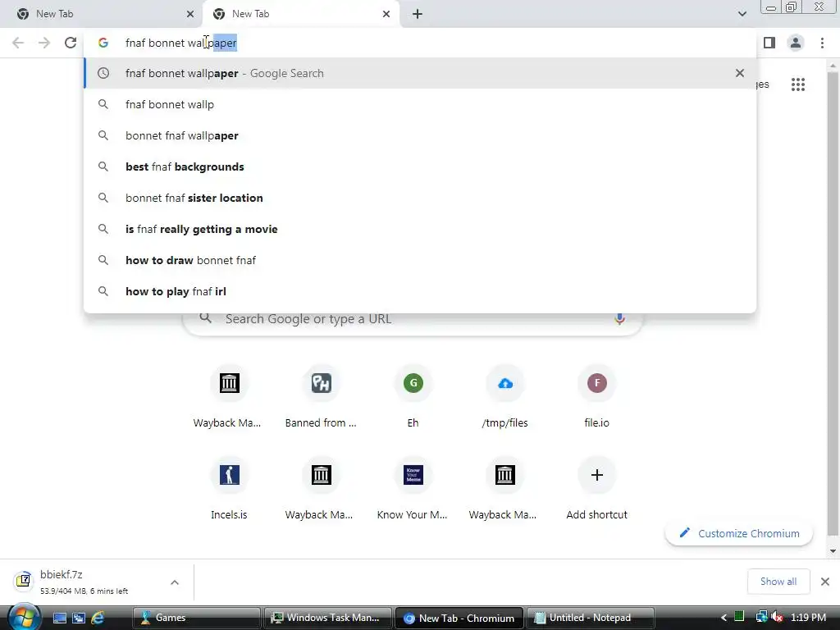Select 'how to draw bonnet fnaf' suggestion
The width and height of the screenshot is (840, 630).
point(420,260)
